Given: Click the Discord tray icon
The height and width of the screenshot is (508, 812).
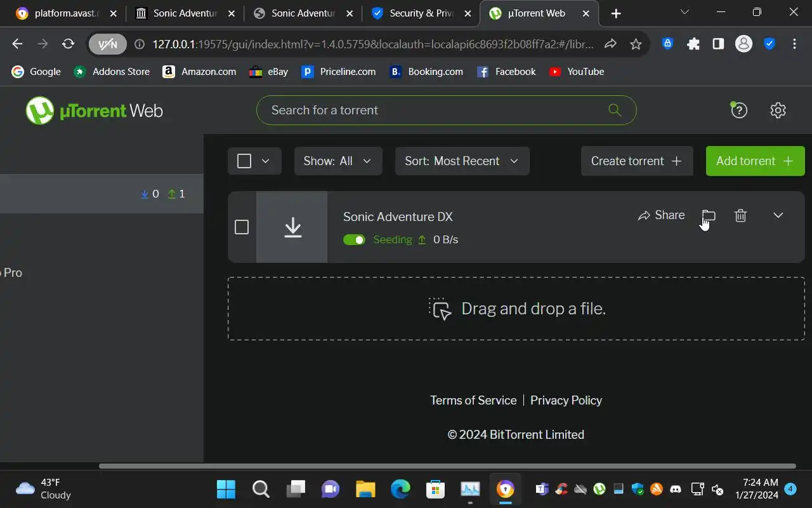Looking at the screenshot, I should [x=676, y=489].
